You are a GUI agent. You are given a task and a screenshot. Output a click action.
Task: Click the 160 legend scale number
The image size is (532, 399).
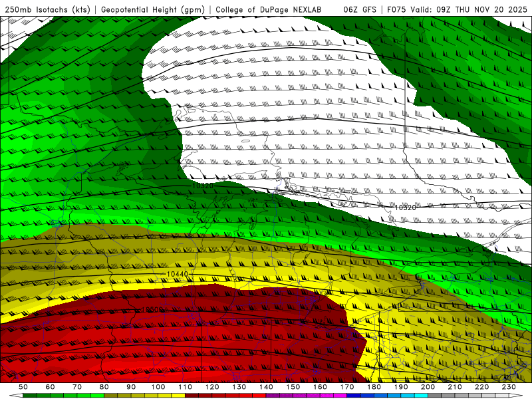[320, 387]
